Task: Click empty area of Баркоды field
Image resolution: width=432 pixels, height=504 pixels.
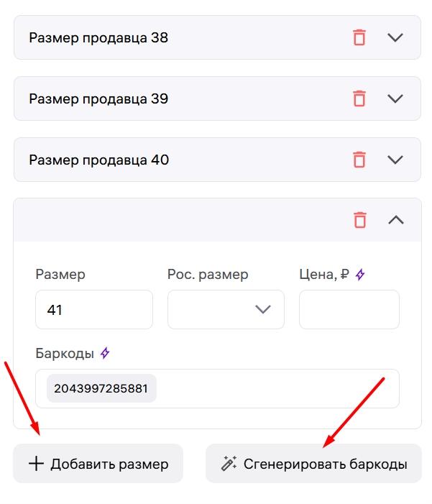Action: click(x=277, y=389)
